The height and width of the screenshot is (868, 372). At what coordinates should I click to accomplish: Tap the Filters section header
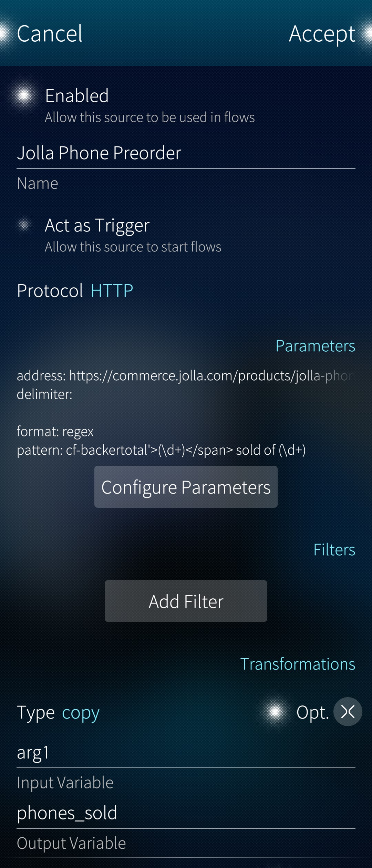point(334,550)
